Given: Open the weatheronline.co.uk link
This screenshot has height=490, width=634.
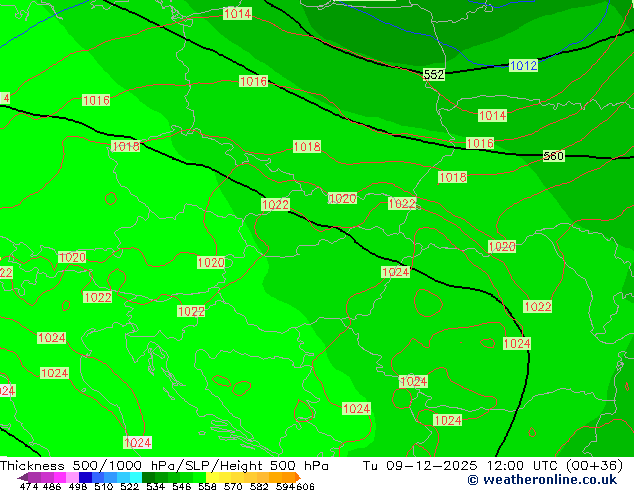Looking at the screenshot, I should pos(542,480).
